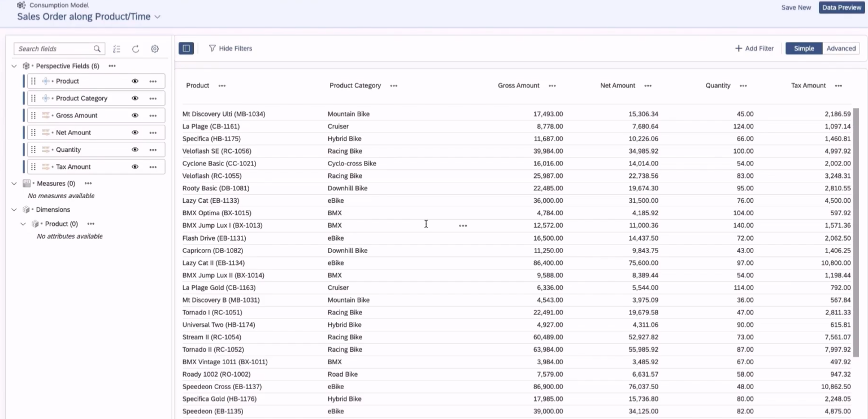
Task: Hide the Net Amount field via its eye icon
Action: 134,132
